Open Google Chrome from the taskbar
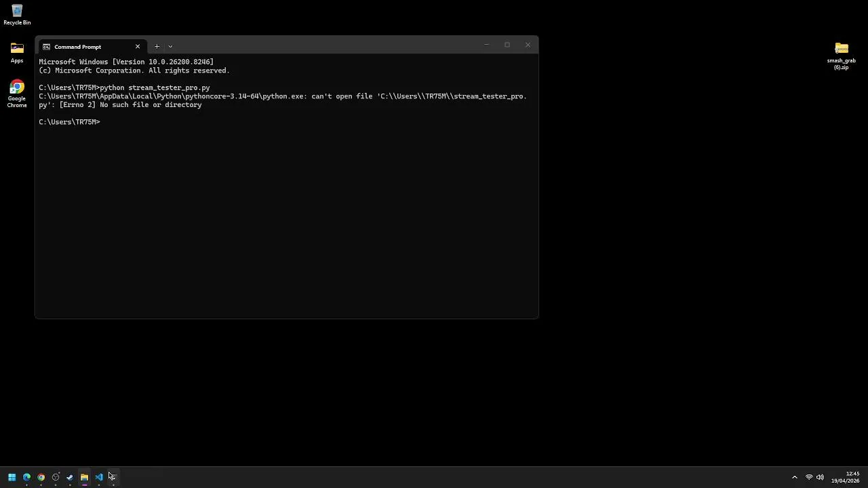Viewport: 868px width, 488px height. [x=41, y=477]
